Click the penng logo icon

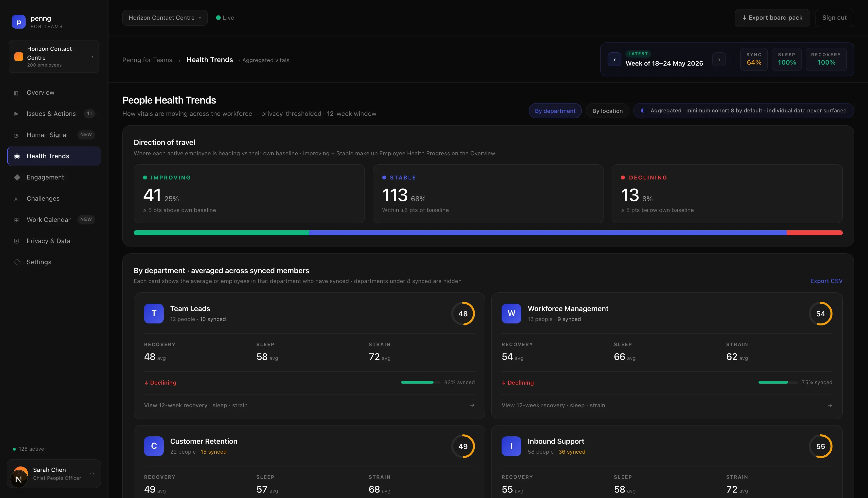18,22
